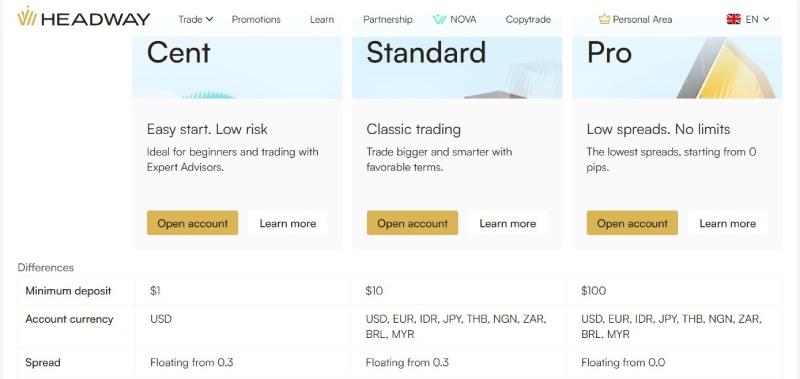This screenshot has width=800, height=379.
Task: Click the Headway logo icon
Action: point(27,17)
